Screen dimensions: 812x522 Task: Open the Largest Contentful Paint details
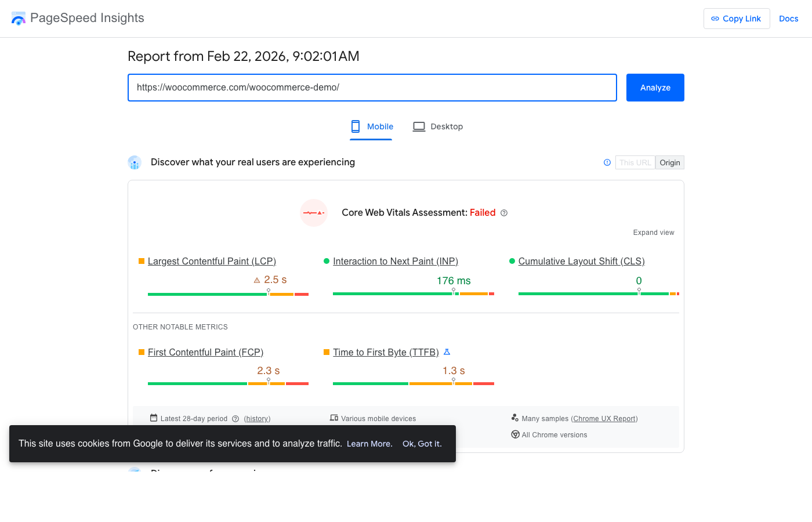212,261
